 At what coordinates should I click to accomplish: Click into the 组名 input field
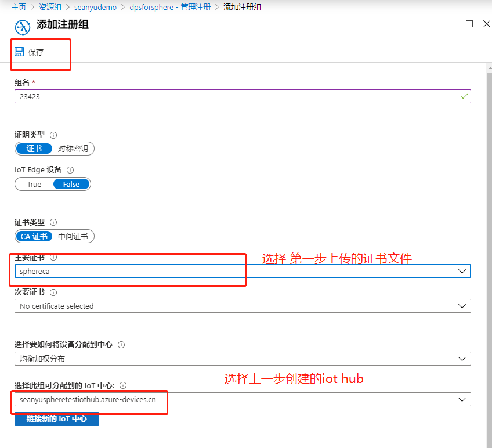243,96
